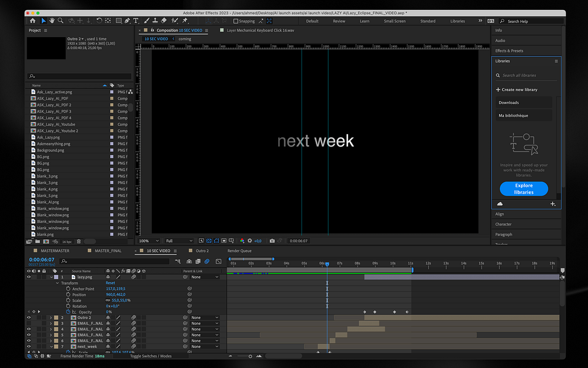Viewport: 588px width, 368px height.
Task: Click Reset next to Transform
Action: click(111, 283)
